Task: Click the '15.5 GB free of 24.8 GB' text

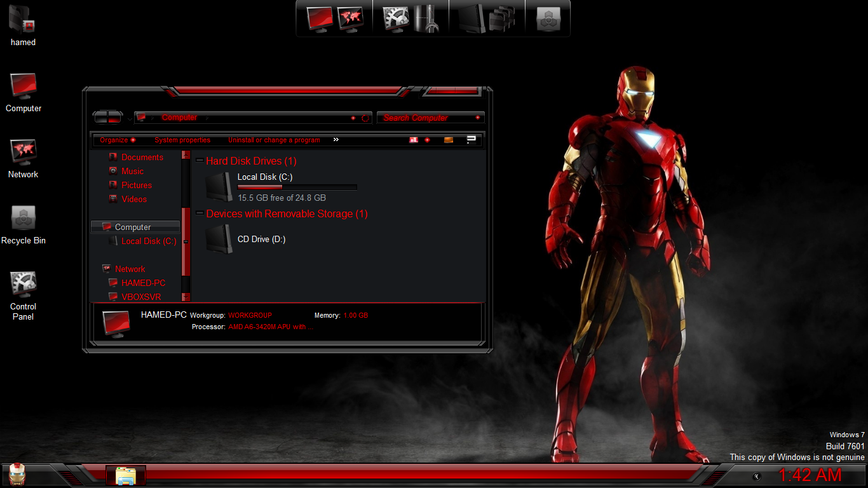Action: [x=281, y=198]
